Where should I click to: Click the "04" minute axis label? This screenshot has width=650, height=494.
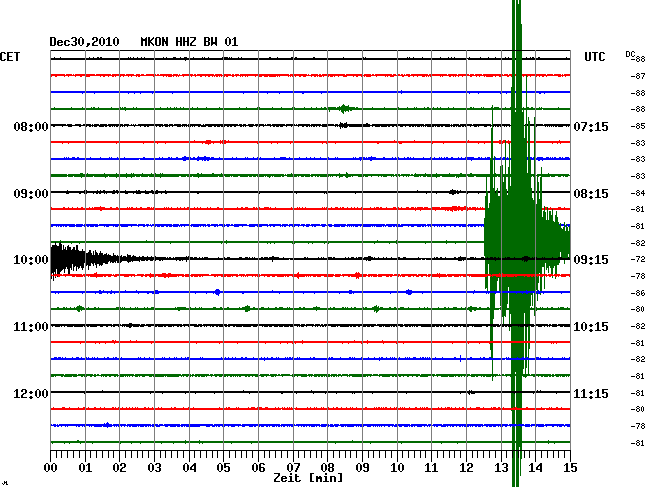point(189,468)
